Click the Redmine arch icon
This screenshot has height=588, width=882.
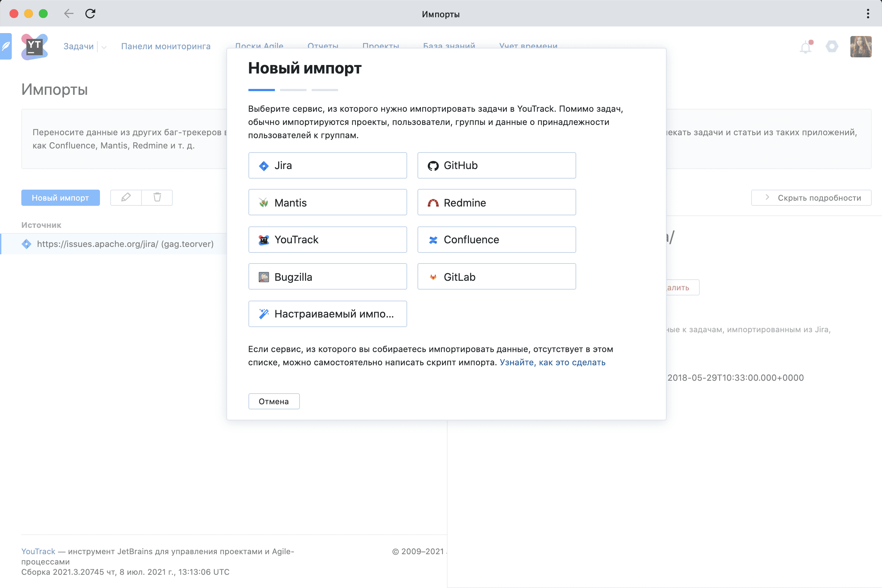[433, 203]
